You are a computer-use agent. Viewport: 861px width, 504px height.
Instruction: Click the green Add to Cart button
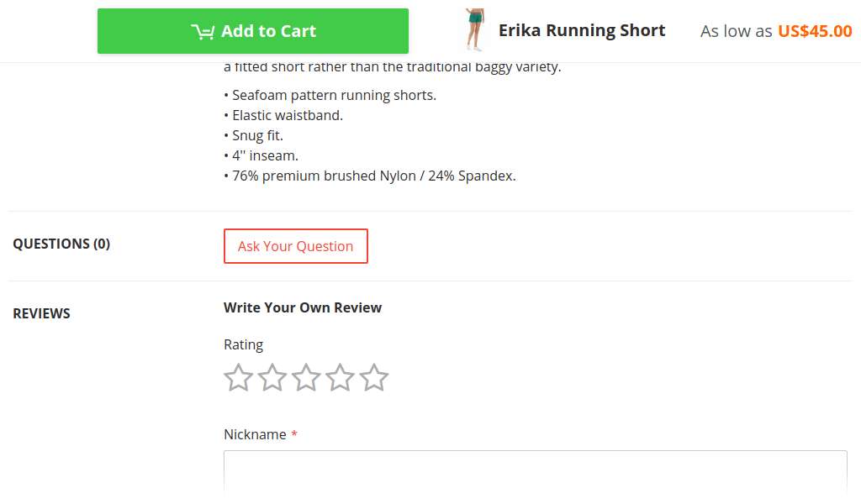(x=252, y=31)
